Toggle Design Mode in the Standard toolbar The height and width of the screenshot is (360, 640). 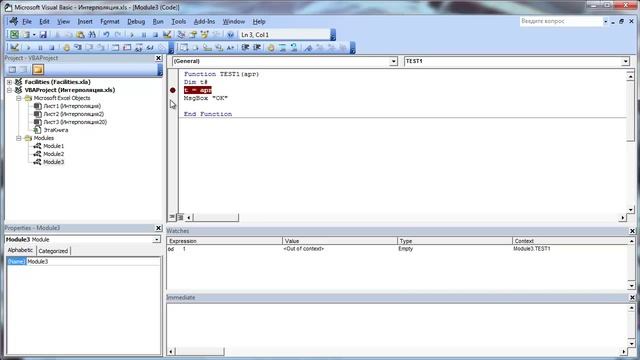167,35
